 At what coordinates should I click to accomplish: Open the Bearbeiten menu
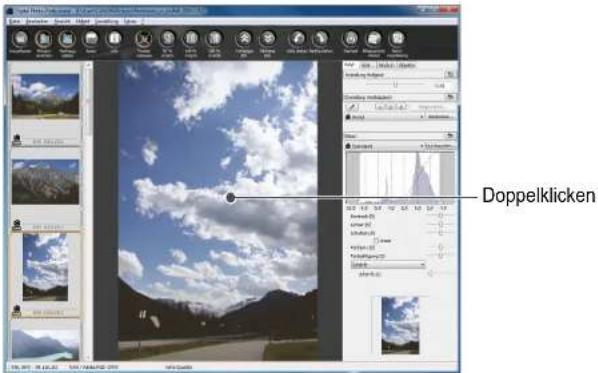(x=38, y=21)
